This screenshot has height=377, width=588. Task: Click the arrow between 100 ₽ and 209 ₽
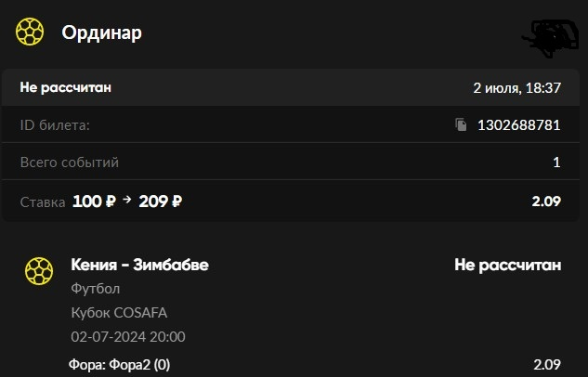coord(127,200)
